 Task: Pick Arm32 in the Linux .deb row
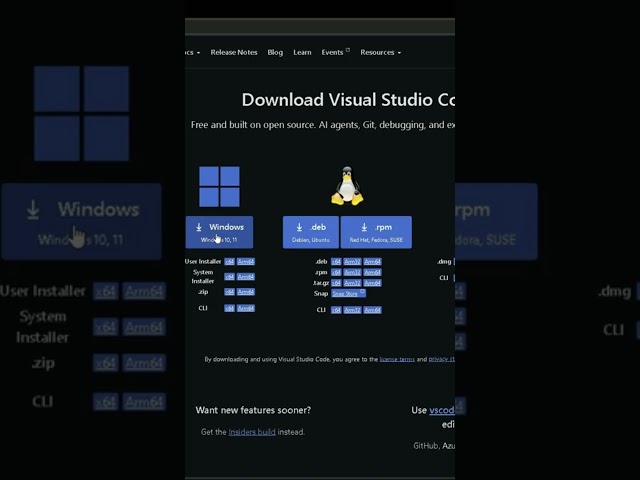point(352,262)
